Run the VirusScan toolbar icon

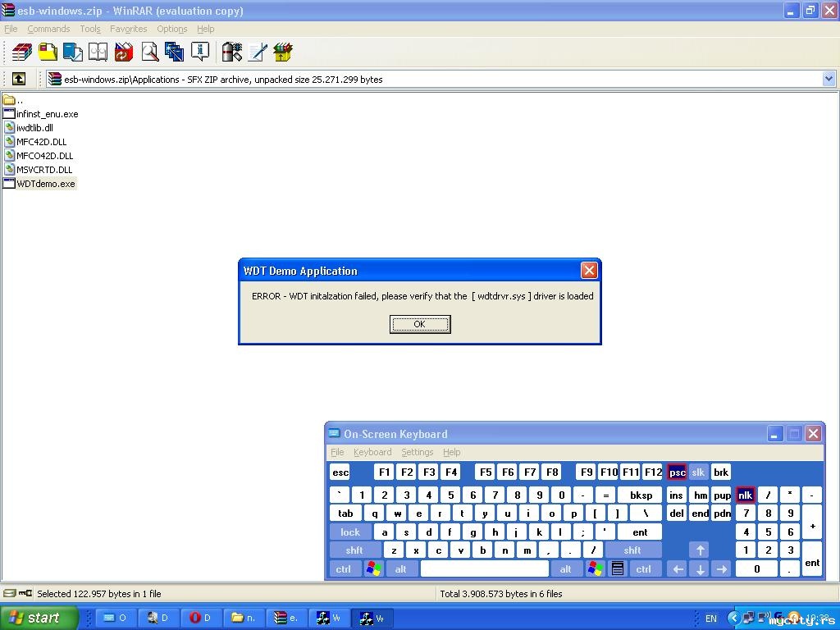point(232,52)
